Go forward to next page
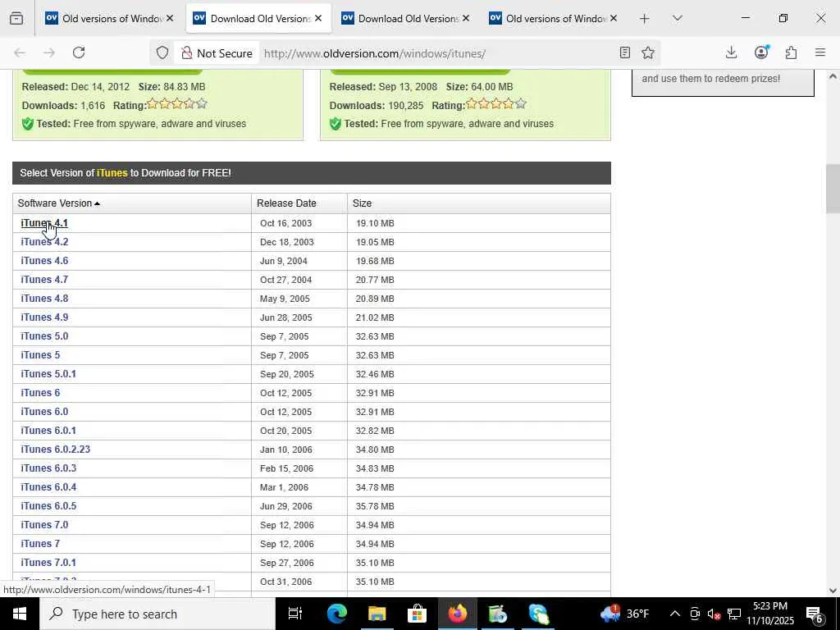Viewport: 840px width, 630px height. tap(48, 52)
